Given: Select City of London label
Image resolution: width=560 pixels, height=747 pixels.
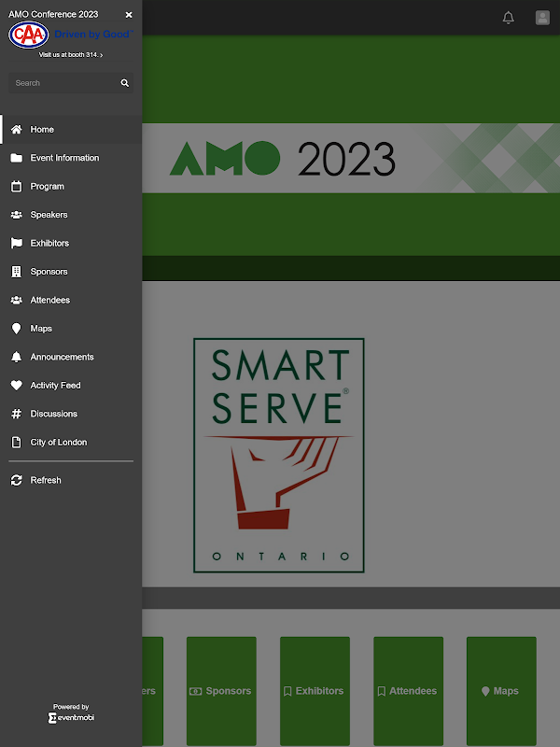Looking at the screenshot, I should 59,442.
